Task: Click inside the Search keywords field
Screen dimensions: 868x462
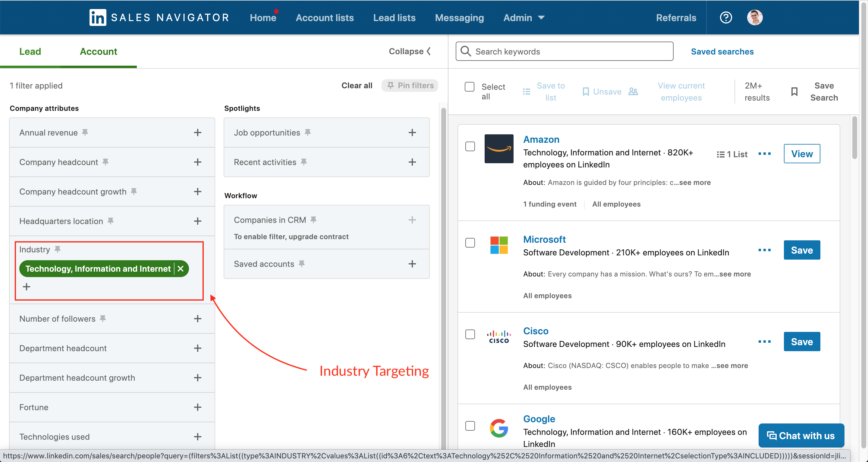Action: pyautogui.click(x=564, y=51)
